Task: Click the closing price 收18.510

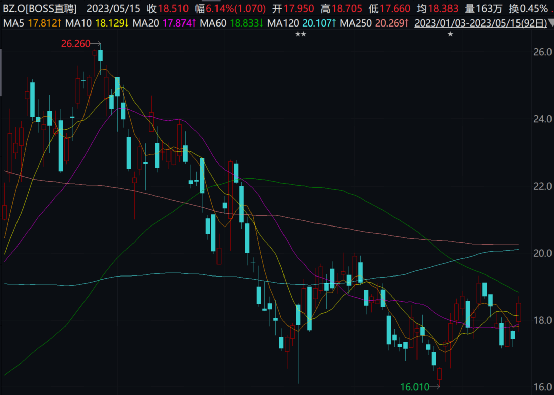Action: click(168, 8)
